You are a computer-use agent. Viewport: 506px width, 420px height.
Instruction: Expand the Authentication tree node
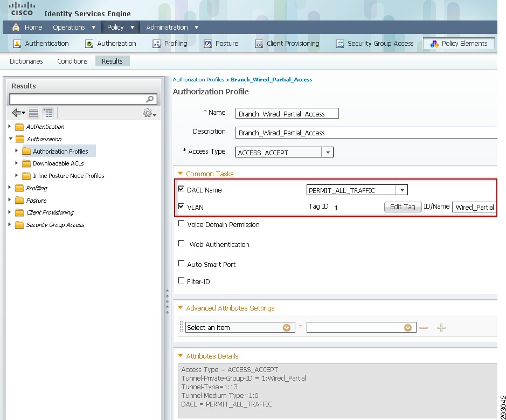pos(10,126)
